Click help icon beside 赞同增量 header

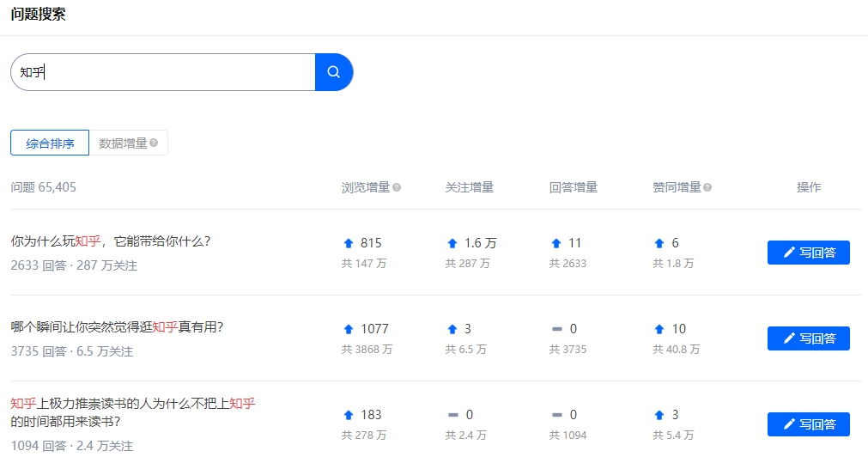coord(707,187)
